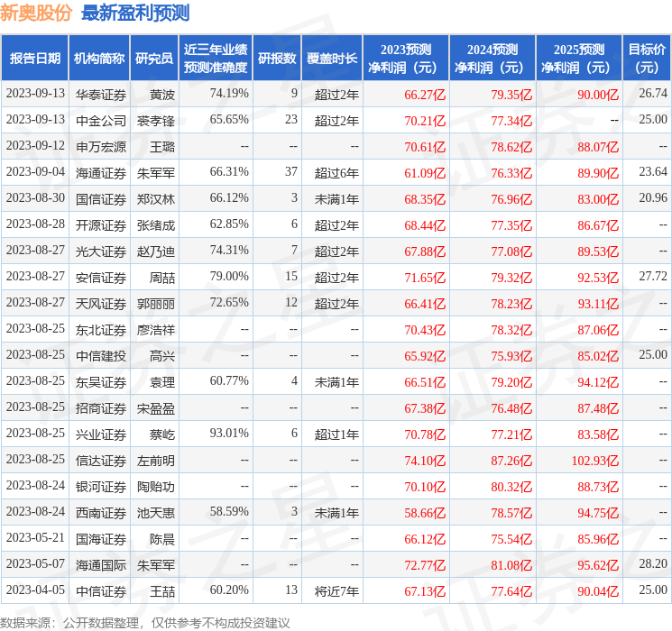Click analyst name 王璐
The height and width of the screenshot is (631, 672).
coord(162,147)
